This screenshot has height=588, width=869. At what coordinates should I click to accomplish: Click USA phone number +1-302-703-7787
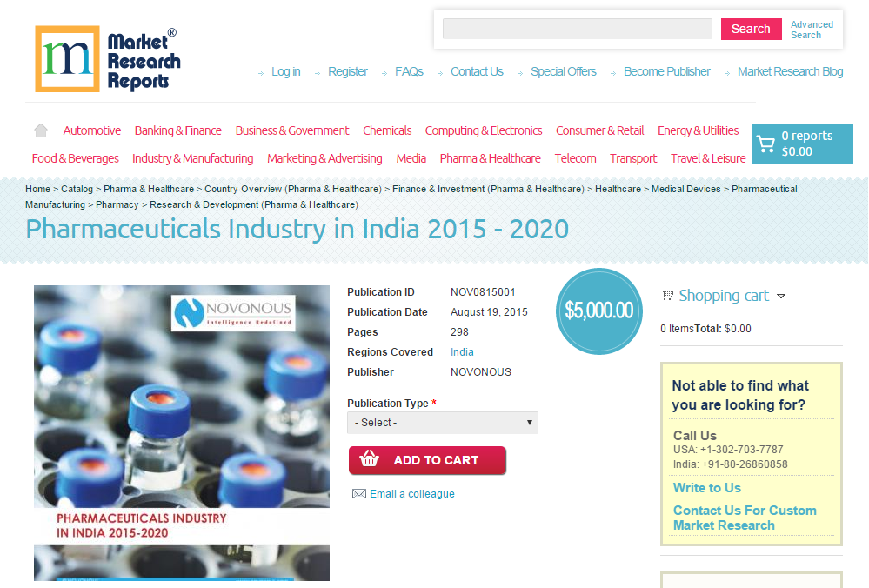(x=741, y=450)
